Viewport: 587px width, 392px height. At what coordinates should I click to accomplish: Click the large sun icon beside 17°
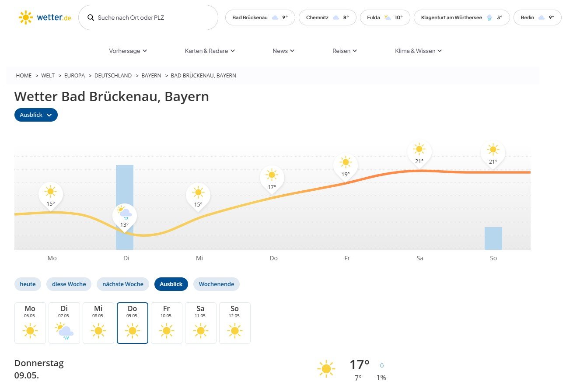326,369
